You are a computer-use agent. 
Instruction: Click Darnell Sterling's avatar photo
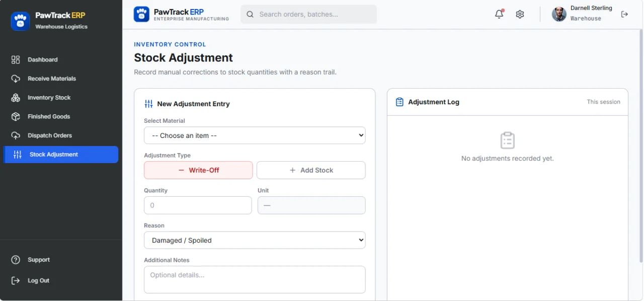point(559,14)
